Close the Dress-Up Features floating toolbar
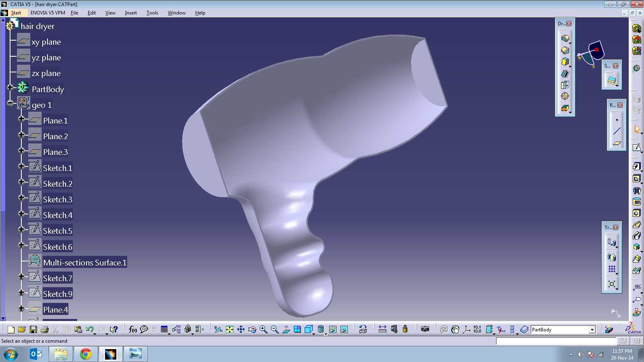Viewport: 644px width, 362px height. [x=569, y=23]
